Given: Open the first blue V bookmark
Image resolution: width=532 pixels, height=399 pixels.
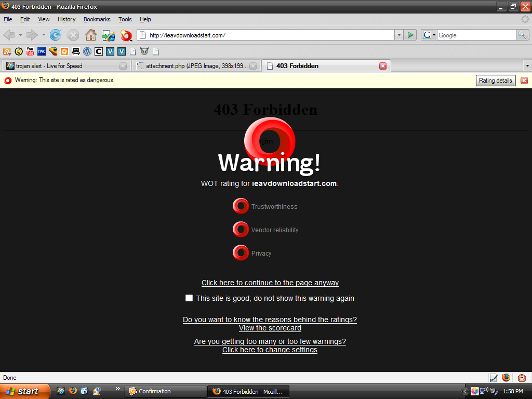Looking at the screenshot, I should pos(110,51).
